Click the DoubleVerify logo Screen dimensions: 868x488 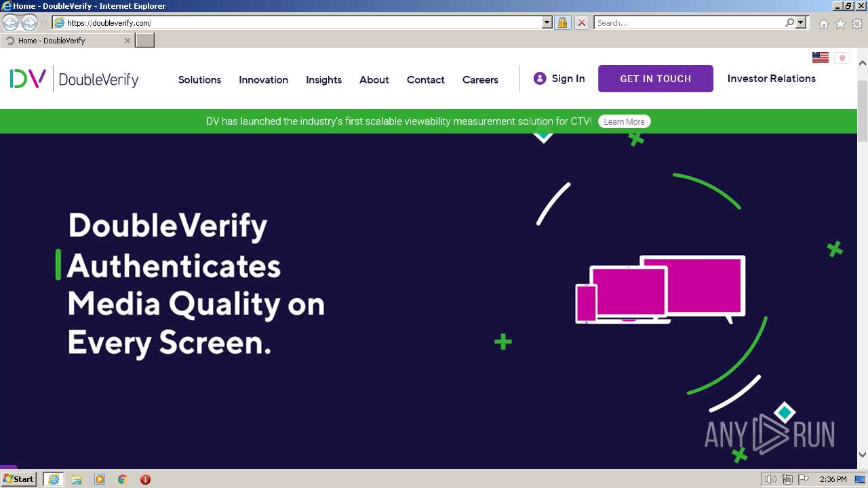[x=75, y=79]
